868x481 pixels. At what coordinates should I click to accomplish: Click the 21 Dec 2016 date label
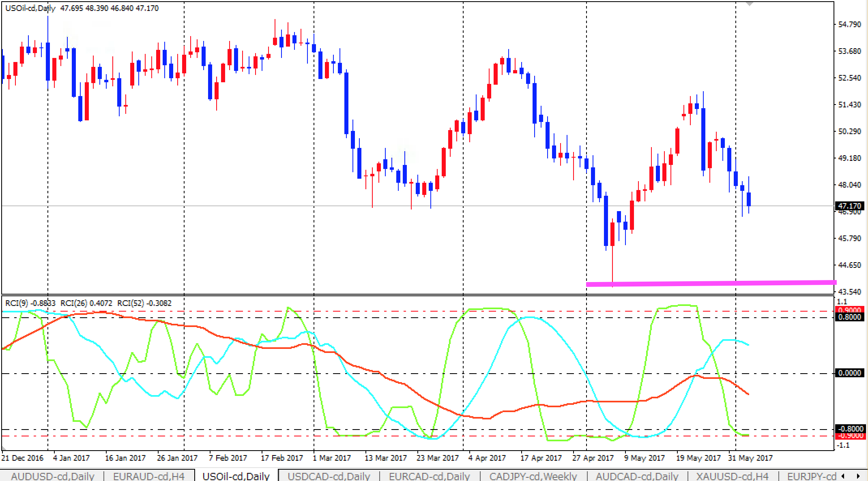(22, 458)
